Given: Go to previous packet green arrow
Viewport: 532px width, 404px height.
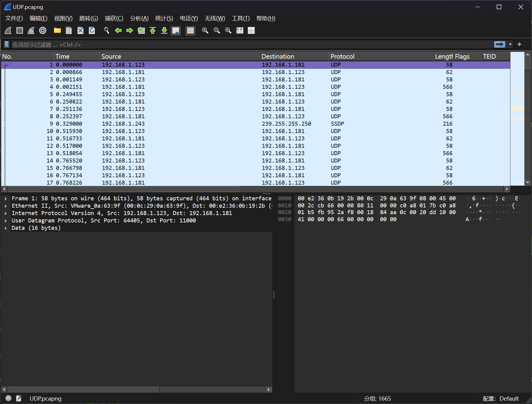Looking at the screenshot, I should point(118,30).
